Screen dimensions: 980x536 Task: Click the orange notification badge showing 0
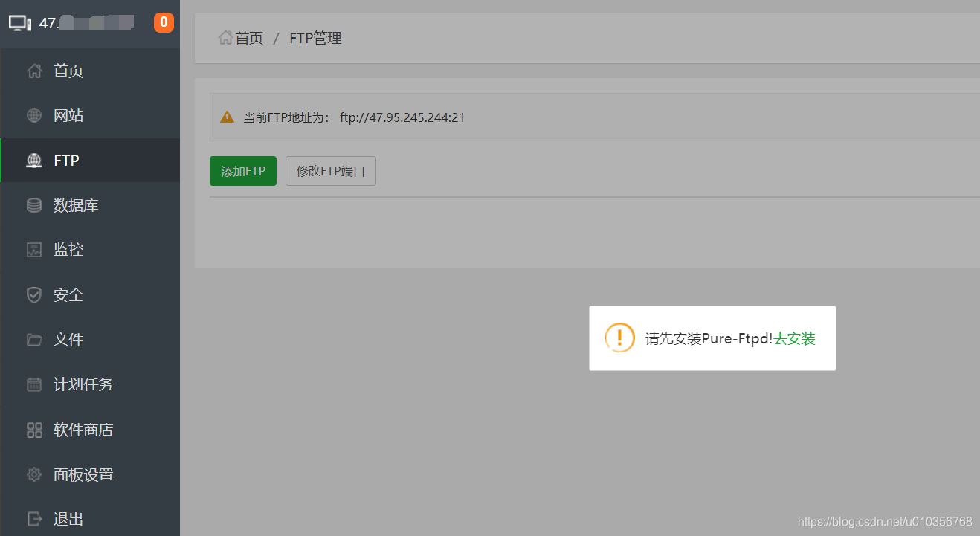point(164,22)
